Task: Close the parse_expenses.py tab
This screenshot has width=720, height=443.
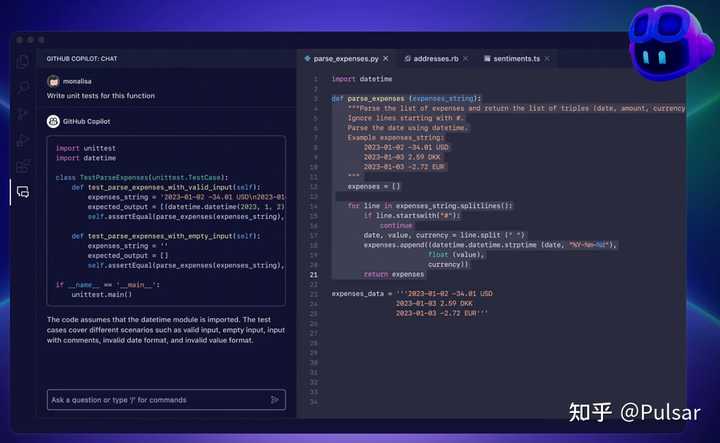Action: point(386,59)
